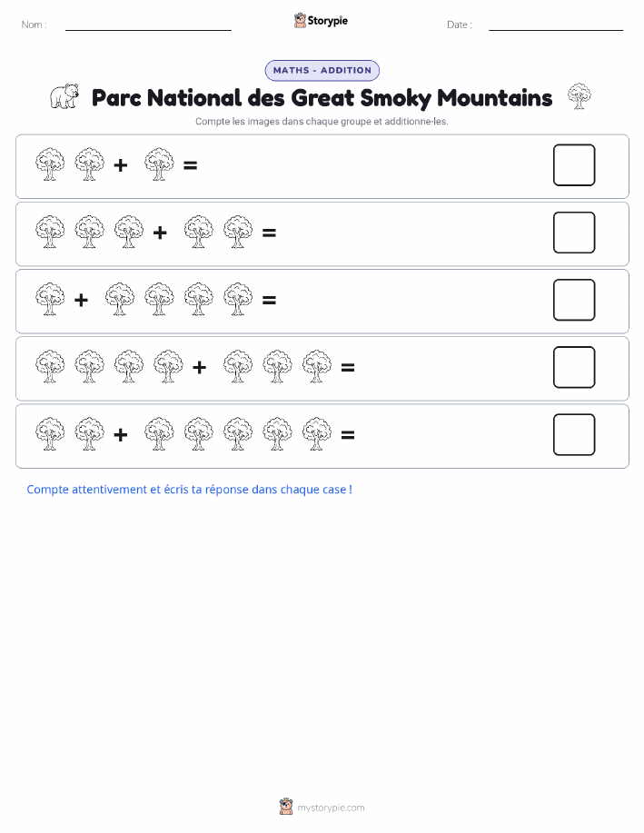Click the answer box in second row

pyautogui.click(x=574, y=233)
